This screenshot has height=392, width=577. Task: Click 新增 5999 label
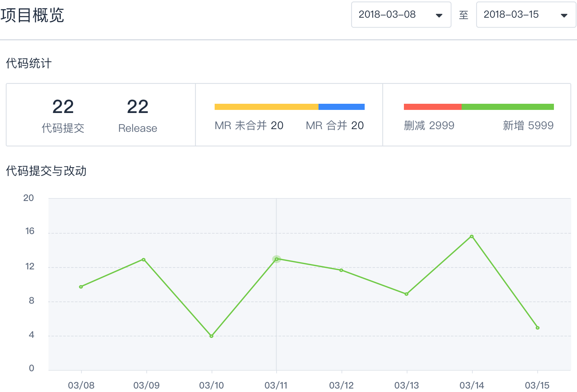[x=528, y=125]
